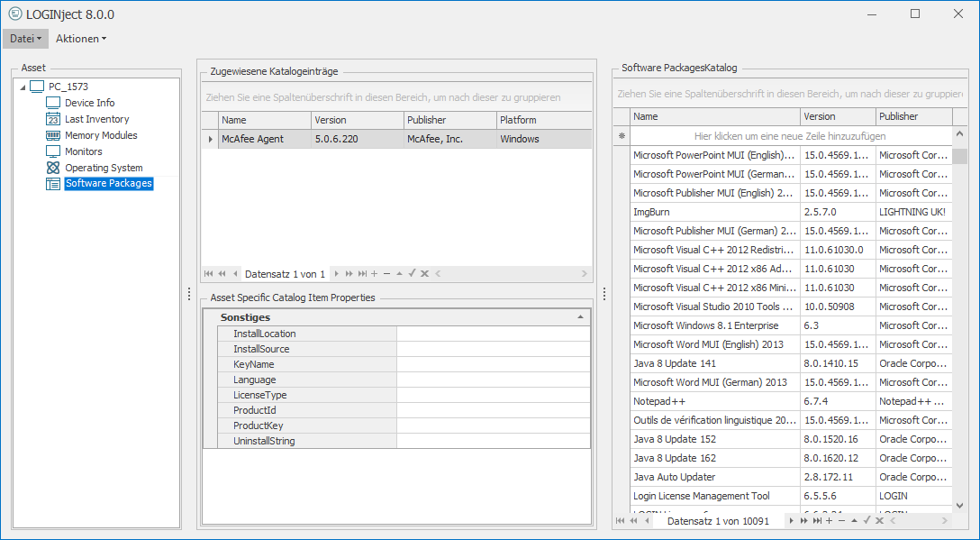Sort catalog by Version column header
Viewport: 980px width, 540px height.
838,116
